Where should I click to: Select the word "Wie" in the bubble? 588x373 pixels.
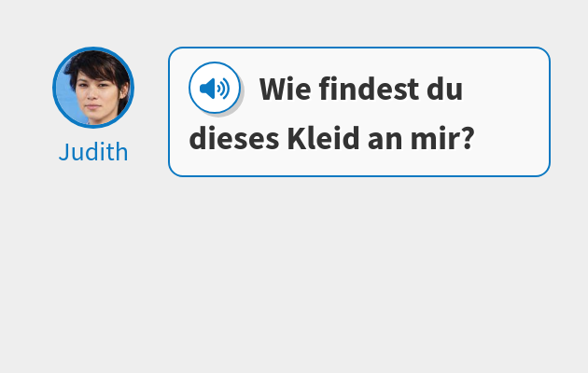pyautogui.click(x=285, y=90)
